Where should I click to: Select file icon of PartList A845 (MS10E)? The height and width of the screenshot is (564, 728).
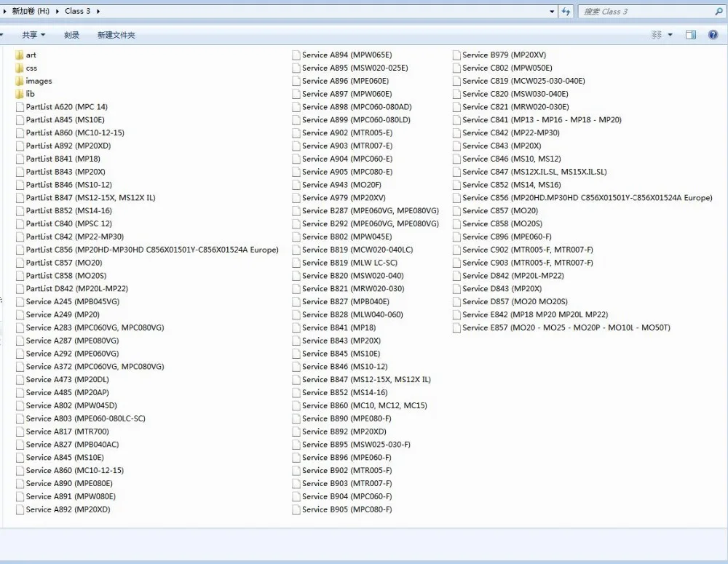20,120
